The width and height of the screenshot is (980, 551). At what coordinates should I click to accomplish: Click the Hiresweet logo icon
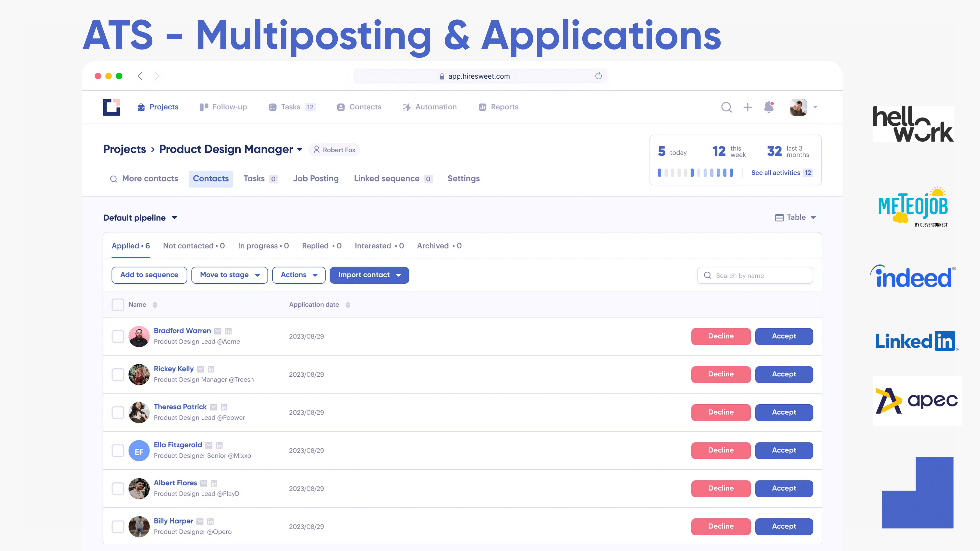tap(111, 107)
